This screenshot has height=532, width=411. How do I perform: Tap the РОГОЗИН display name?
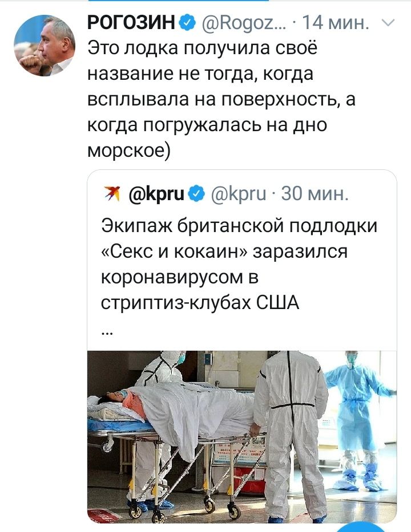(131, 23)
